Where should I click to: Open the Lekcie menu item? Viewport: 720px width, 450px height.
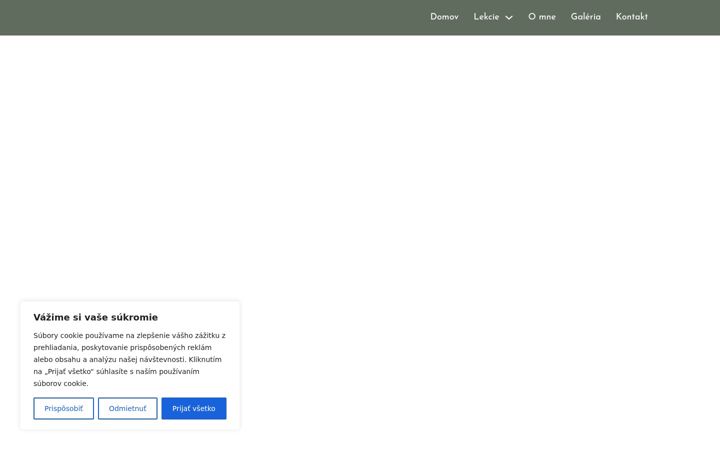click(486, 17)
